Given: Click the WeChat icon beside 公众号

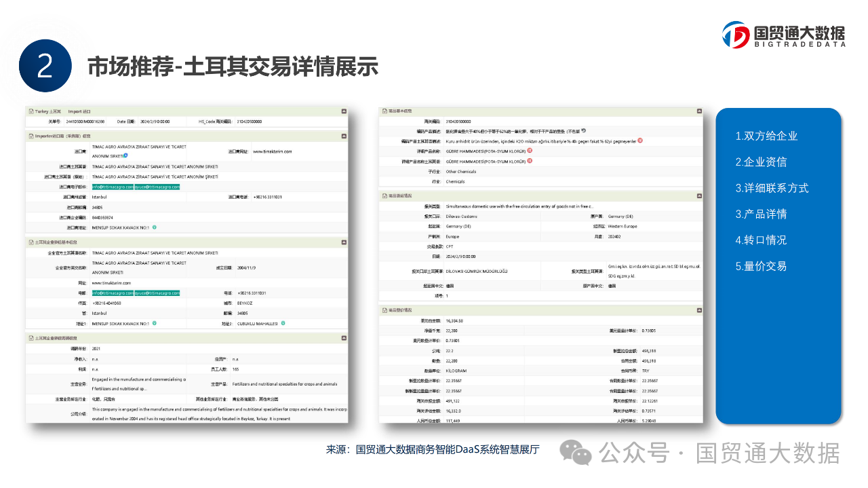Looking at the screenshot, I should point(574,452).
